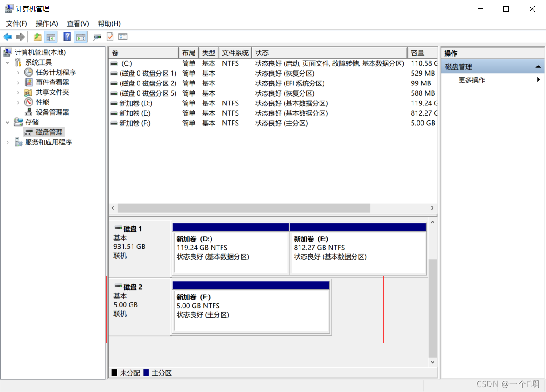Select the 新加卷 (E:) row in volume list
This screenshot has height=392, width=546.
tap(273, 113)
